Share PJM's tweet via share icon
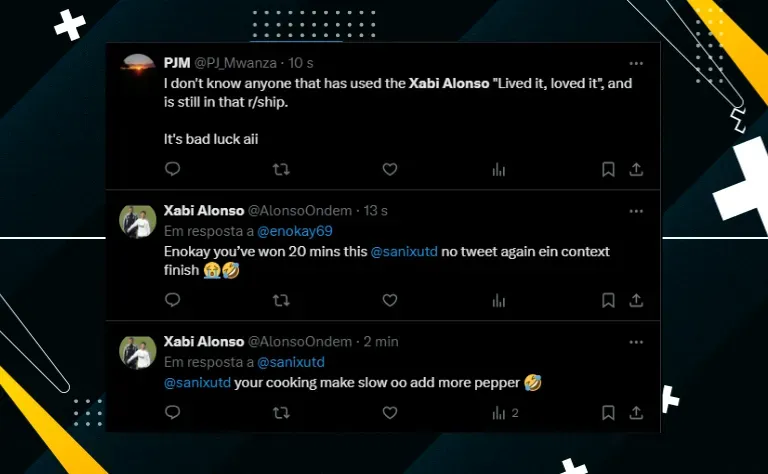 636,169
